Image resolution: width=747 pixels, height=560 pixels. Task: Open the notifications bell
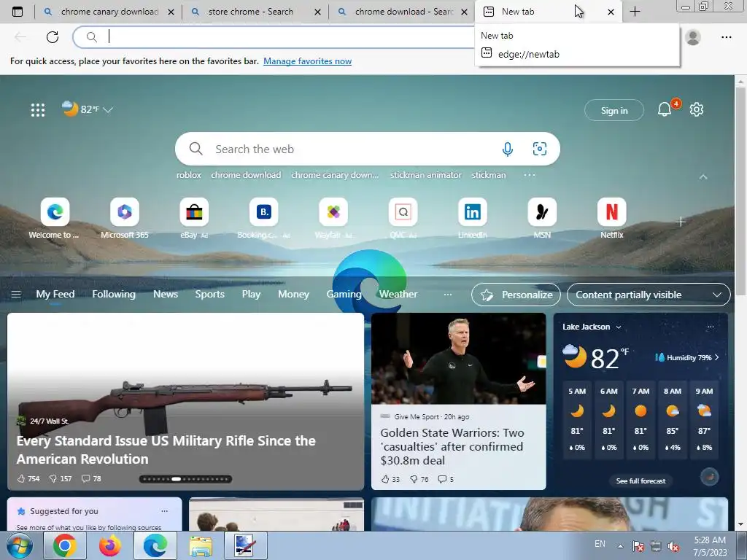point(664,109)
